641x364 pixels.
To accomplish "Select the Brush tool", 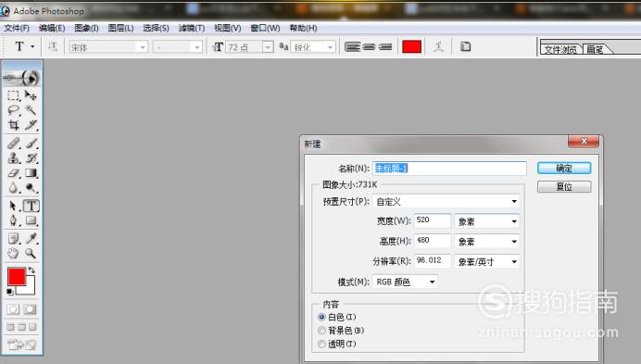I will (31, 144).
